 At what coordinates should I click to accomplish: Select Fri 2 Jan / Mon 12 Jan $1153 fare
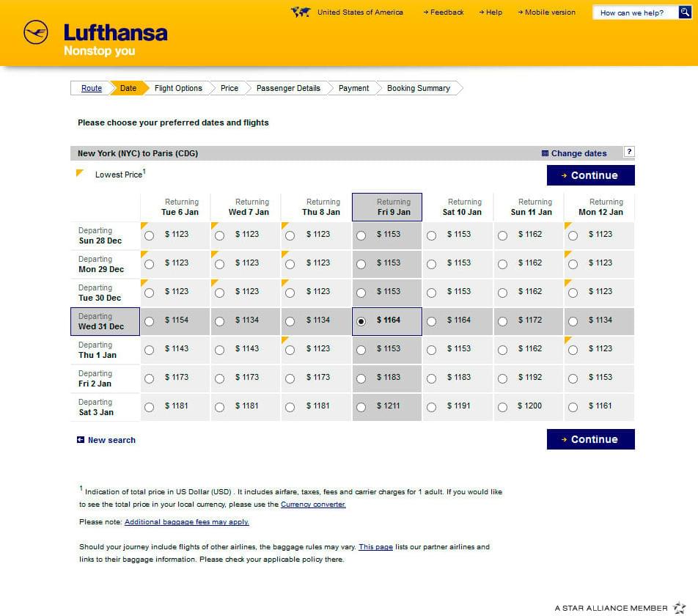573,378
